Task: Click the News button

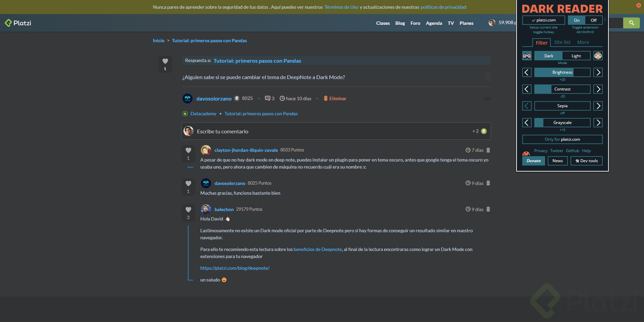Action: click(557, 161)
